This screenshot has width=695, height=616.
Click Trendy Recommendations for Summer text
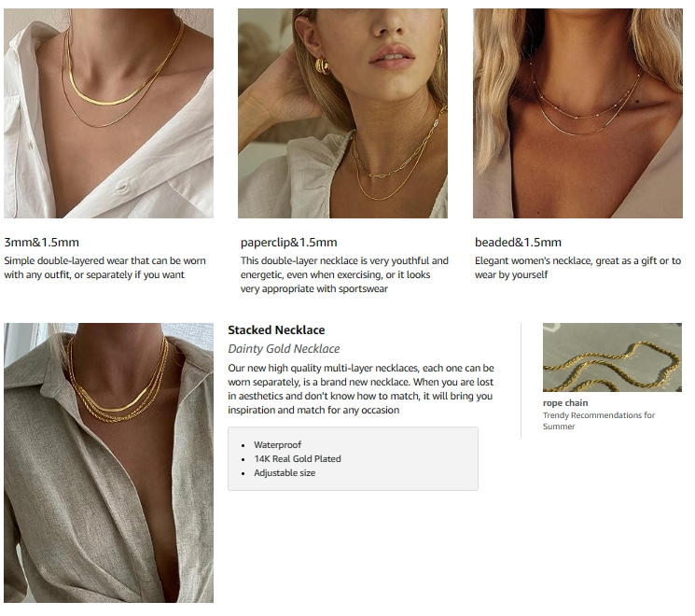click(x=599, y=421)
